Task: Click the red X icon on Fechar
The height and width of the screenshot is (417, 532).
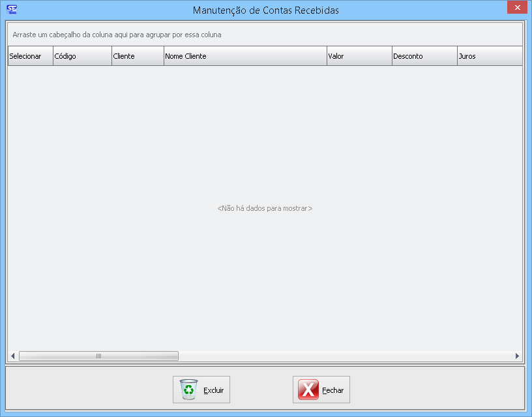Action: click(x=308, y=390)
